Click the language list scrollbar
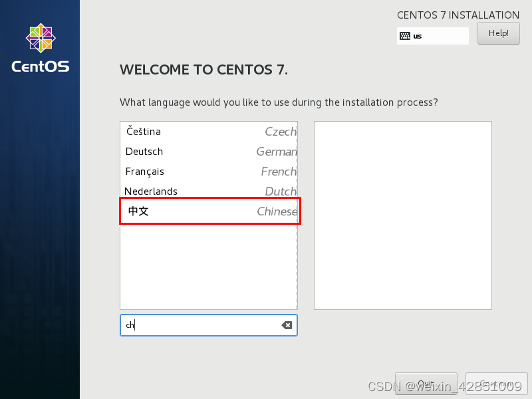 (296, 215)
